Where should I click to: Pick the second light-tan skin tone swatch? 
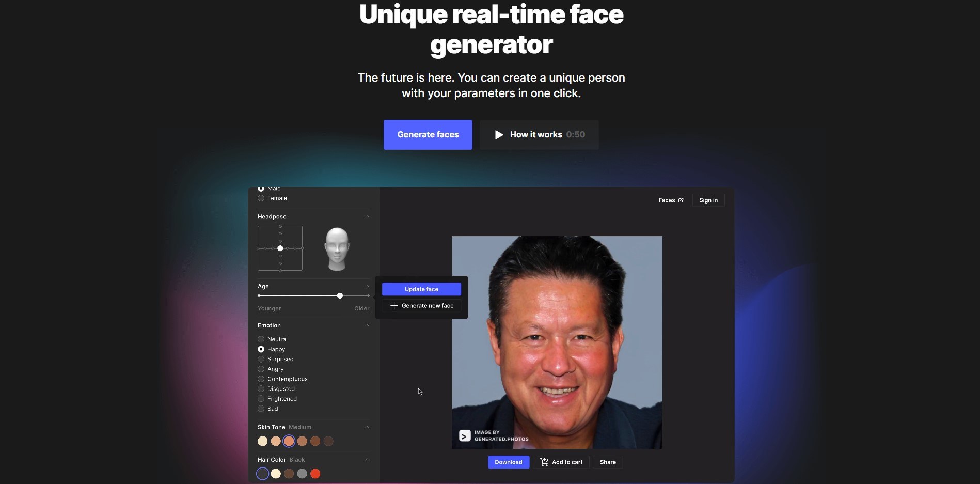(276, 441)
